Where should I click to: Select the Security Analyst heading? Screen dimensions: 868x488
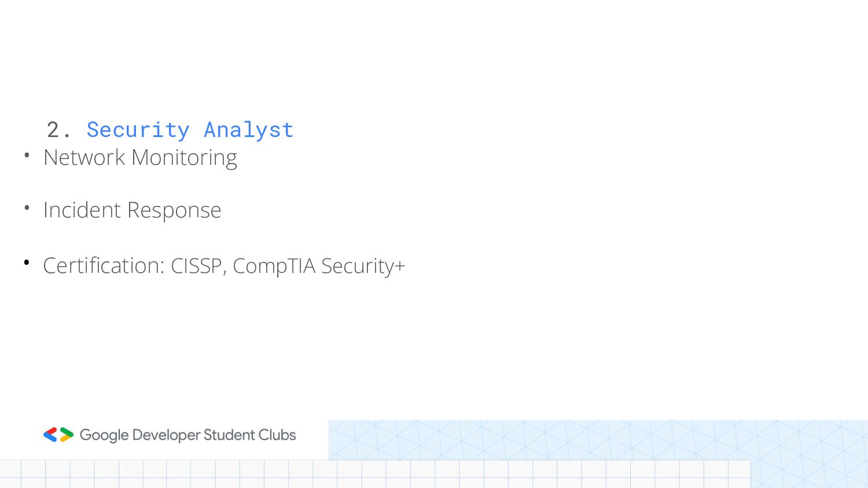(190, 130)
